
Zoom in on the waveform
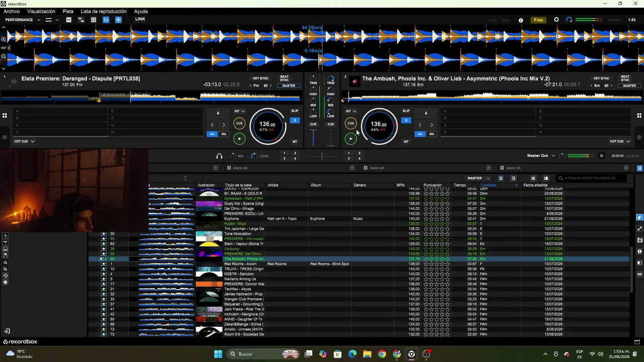tap(4, 39)
